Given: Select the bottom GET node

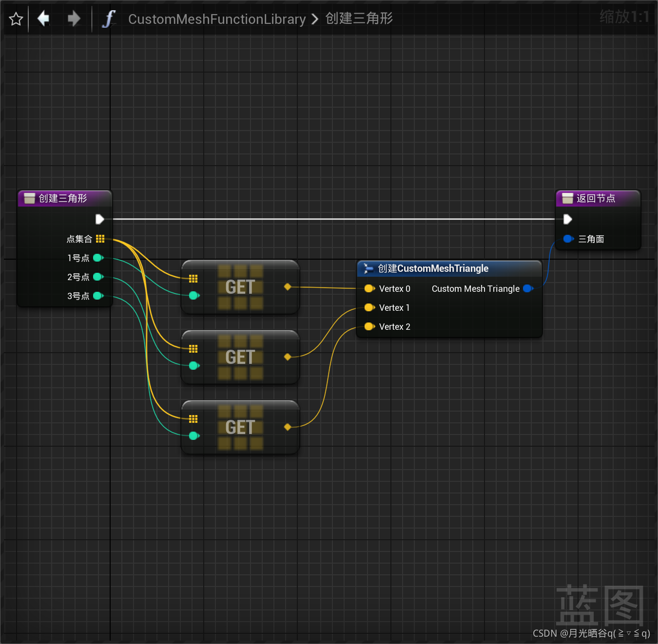Looking at the screenshot, I should pyautogui.click(x=240, y=427).
